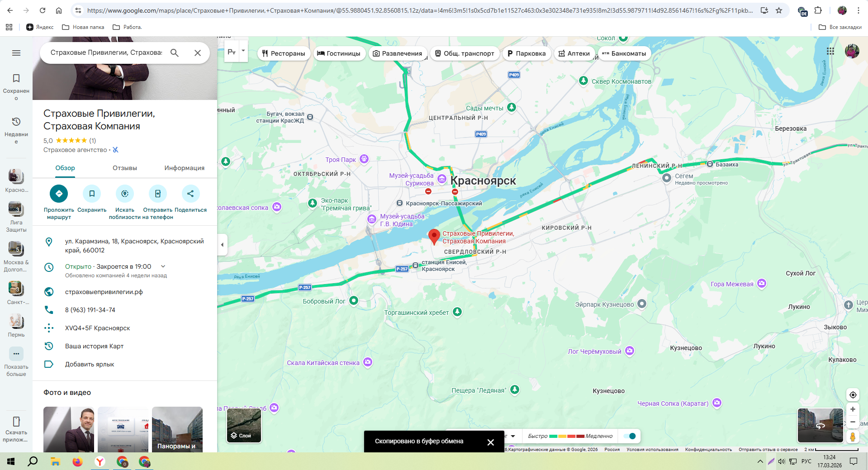Switch to Обзор tab
The width and height of the screenshot is (868, 470).
(65, 168)
